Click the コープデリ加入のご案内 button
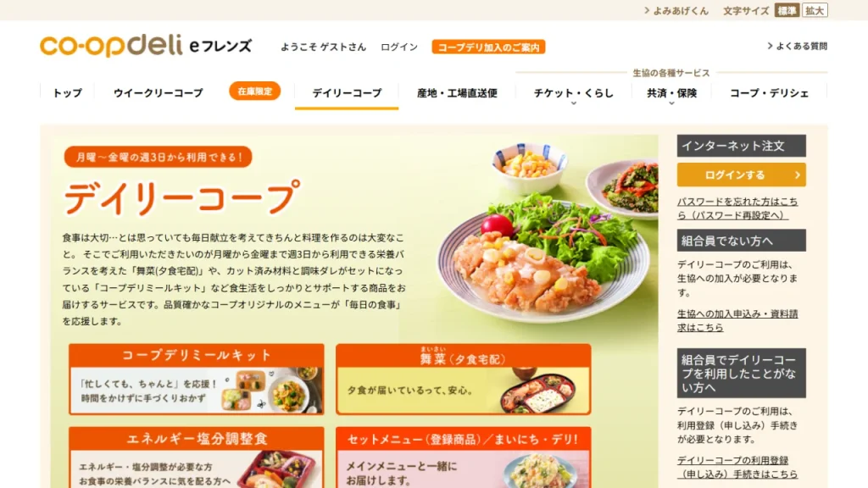The width and height of the screenshot is (868, 488). [x=488, y=47]
